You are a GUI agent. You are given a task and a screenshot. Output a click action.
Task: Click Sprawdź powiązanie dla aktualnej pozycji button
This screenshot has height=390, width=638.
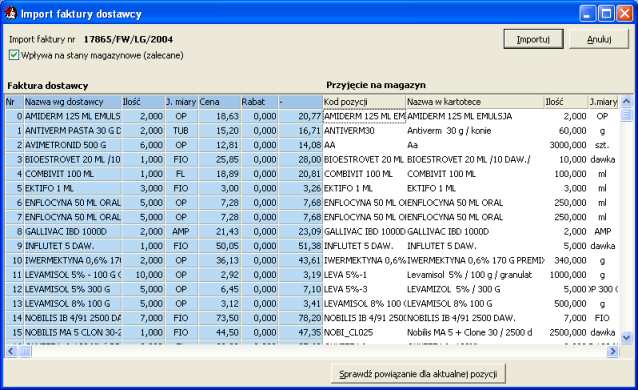coord(418,374)
